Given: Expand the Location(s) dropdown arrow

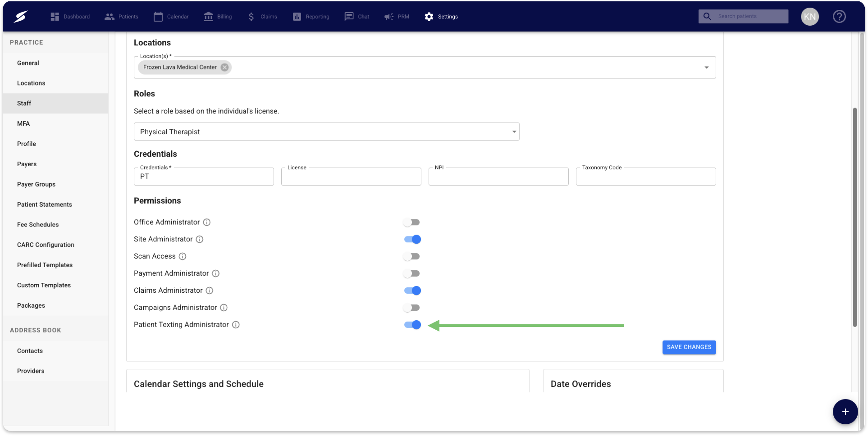Looking at the screenshot, I should [x=706, y=68].
